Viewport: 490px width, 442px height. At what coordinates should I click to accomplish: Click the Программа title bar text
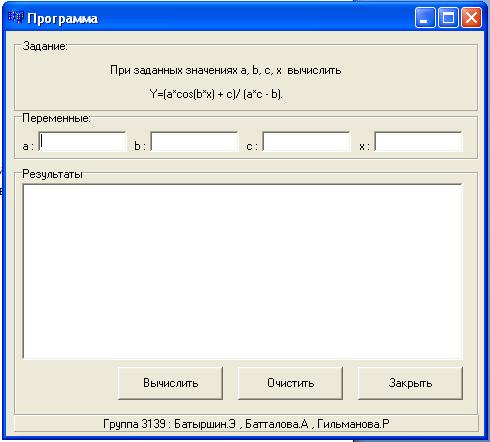pos(63,19)
